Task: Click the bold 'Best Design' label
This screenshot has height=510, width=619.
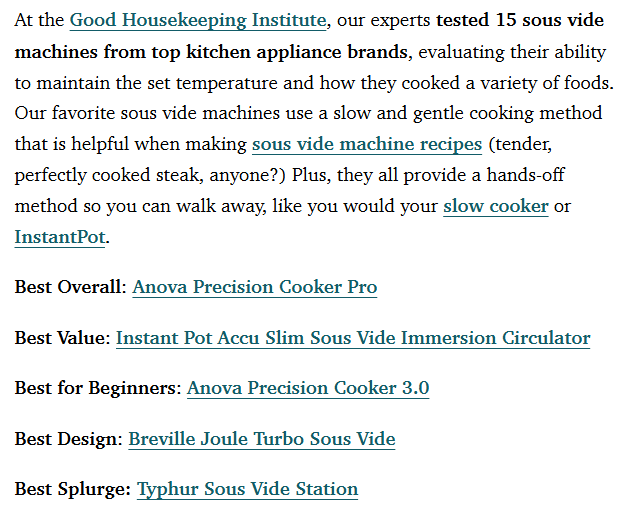Action: coord(66,439)
